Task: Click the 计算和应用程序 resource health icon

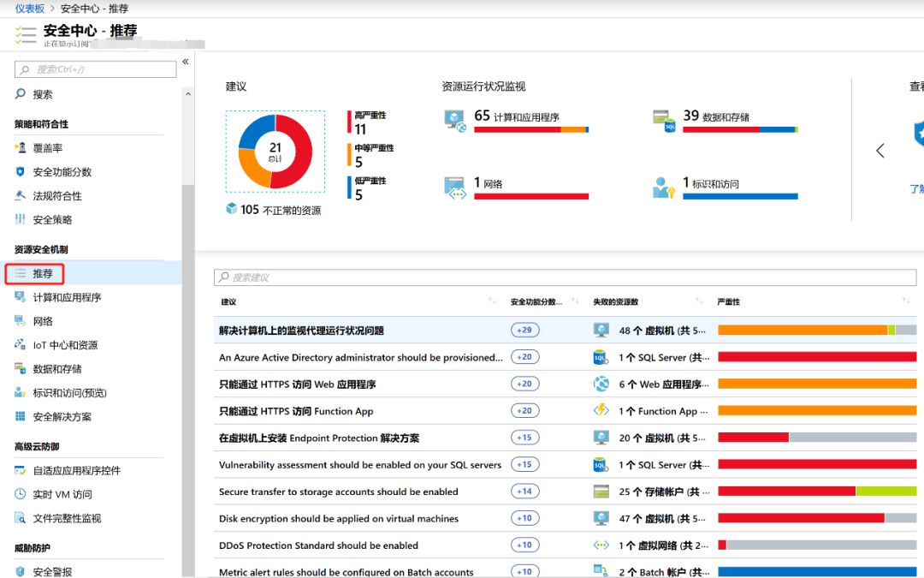Action: 455,119
